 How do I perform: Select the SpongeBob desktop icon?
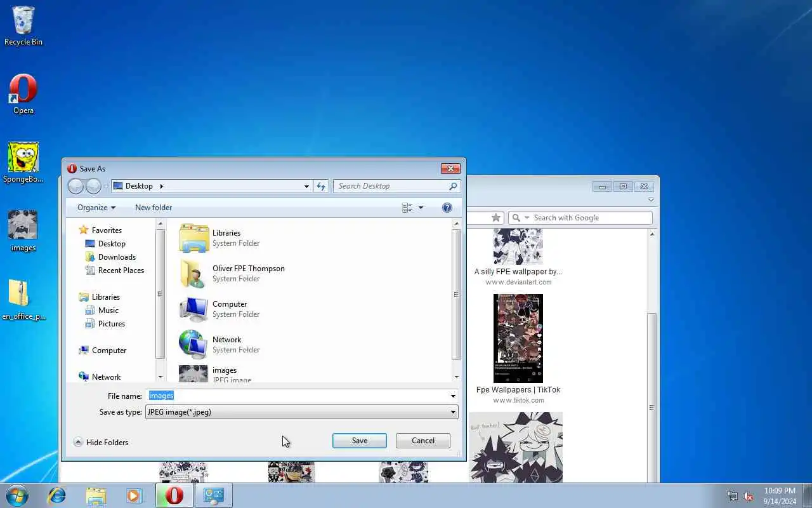click(23, 163)
